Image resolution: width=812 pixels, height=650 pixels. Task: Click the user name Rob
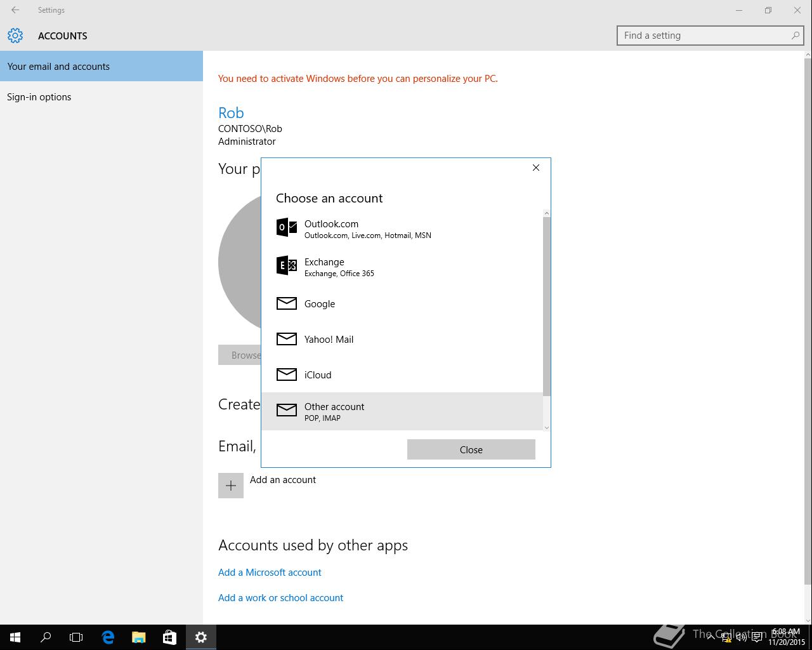coord(231,113)
